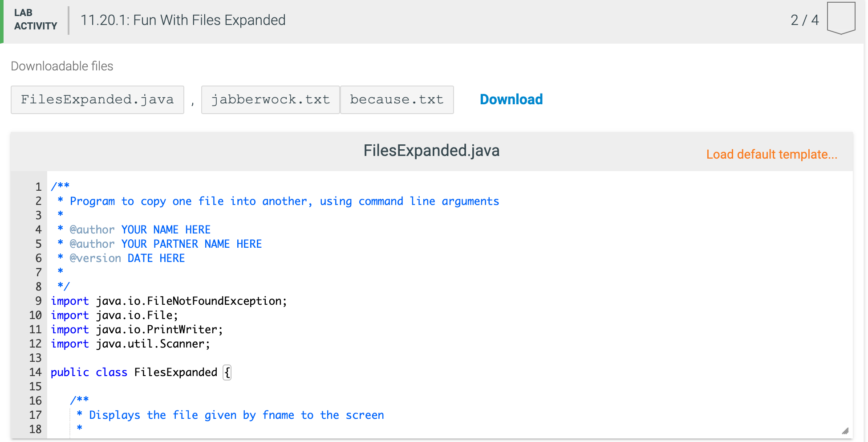Click the opening brace after FilesExpanded
The height and width of the screenshot is (442, 868).
[227, 372]
